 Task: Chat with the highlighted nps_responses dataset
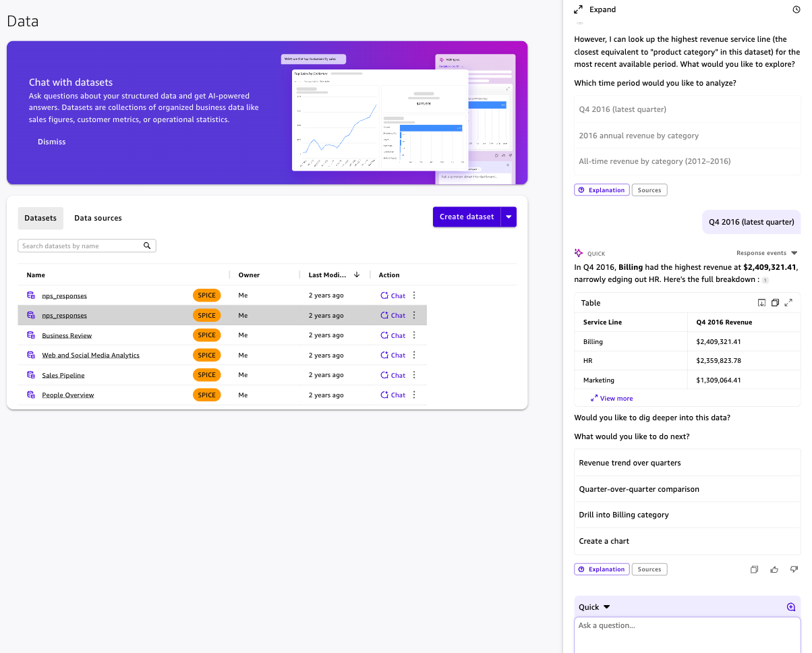tap(393, 315)
